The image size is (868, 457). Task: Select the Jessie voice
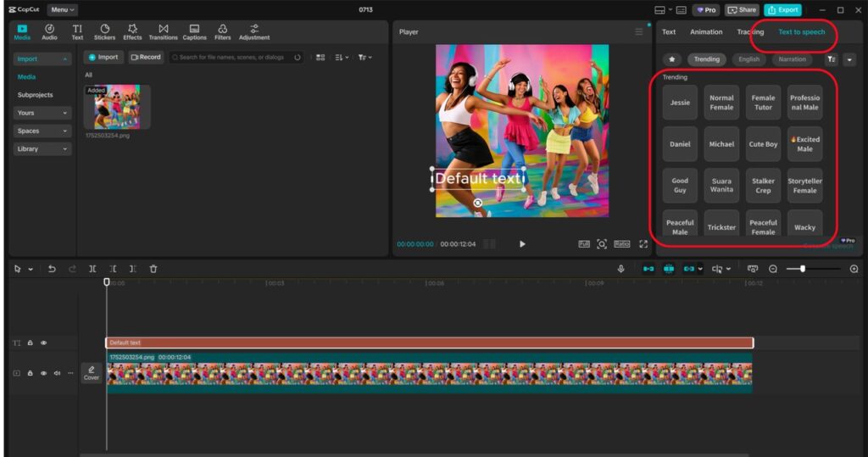pyautogui.click(x=680, y=103)
